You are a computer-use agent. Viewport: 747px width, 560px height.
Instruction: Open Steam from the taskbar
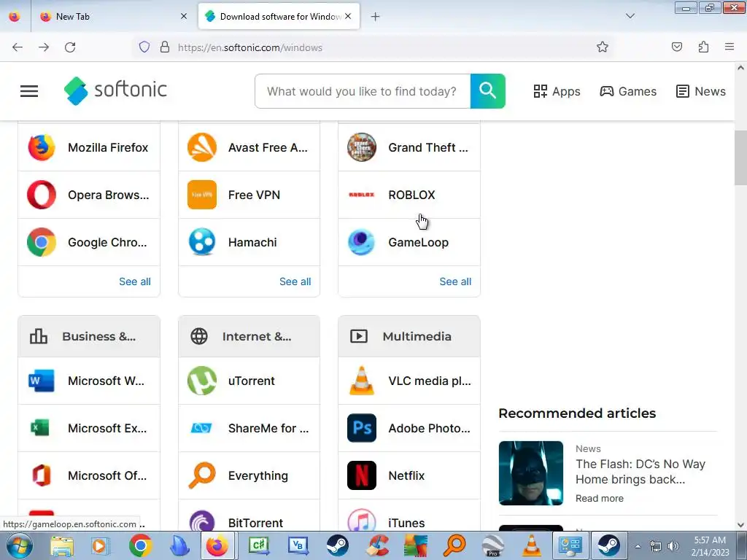tap(337, 545)
